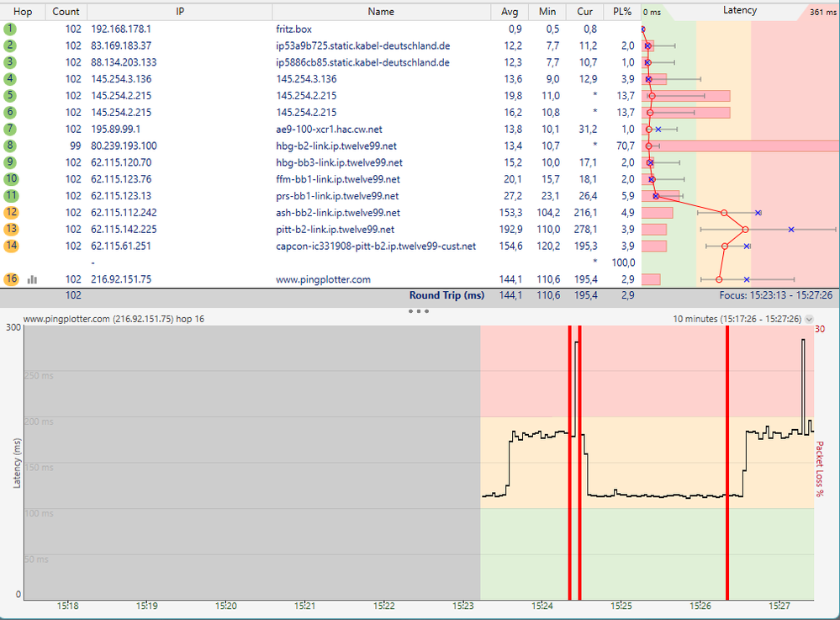Click the three-dot panel splitter handle
This screenshot has width=840, height=620.
(x=419, y=310)
